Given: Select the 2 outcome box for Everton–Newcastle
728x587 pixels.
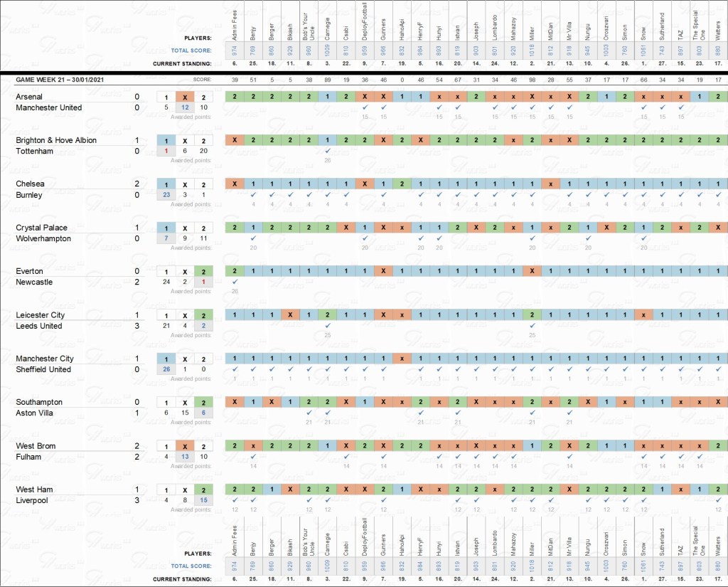Looking at the screenshot, I should click(203, 271).
